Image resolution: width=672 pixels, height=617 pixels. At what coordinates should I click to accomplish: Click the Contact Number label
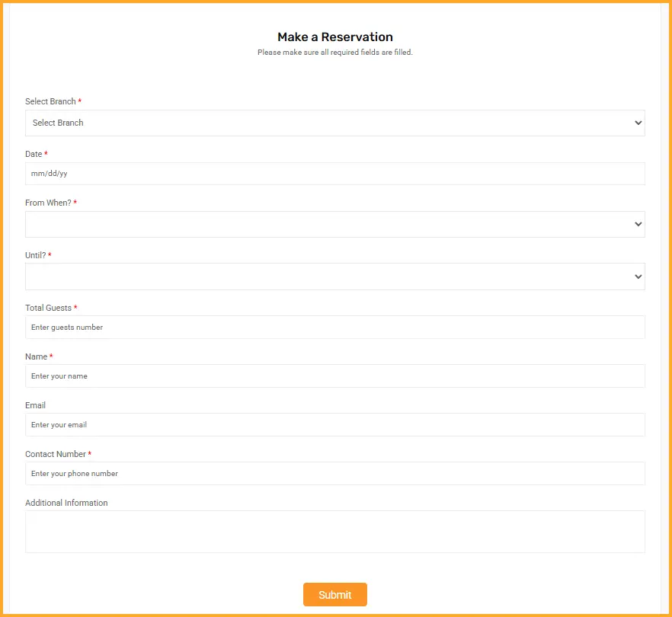point(56,455)
